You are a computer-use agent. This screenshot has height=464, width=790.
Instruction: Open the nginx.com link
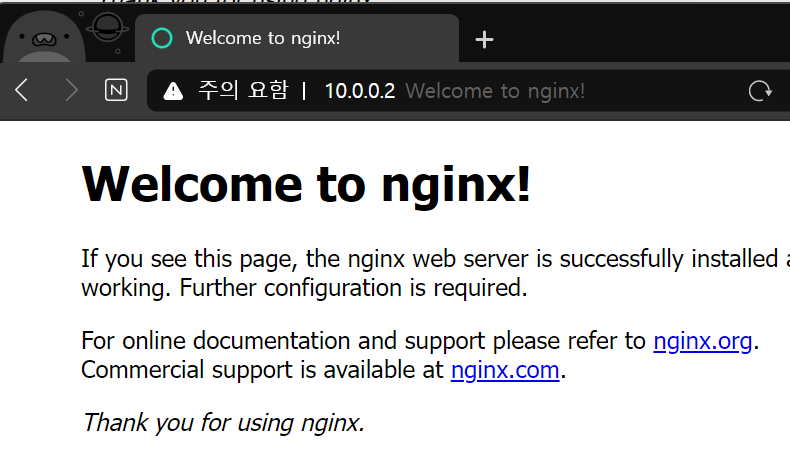coord(505,370)
